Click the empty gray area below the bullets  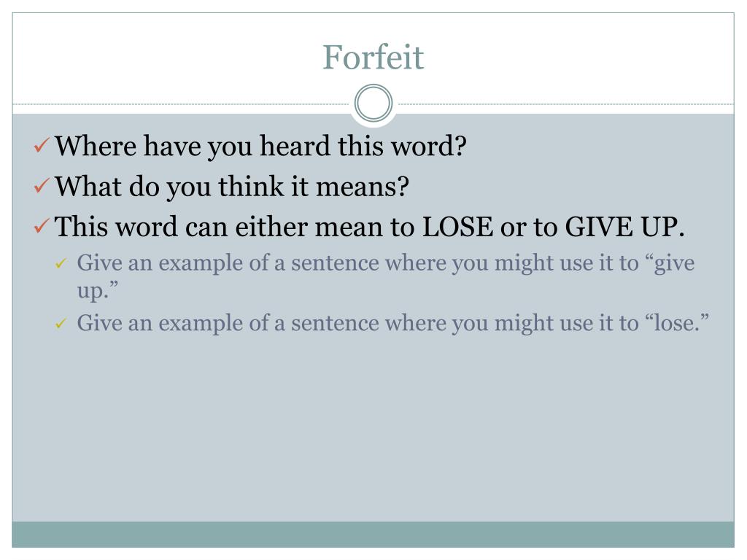point(373,429)
